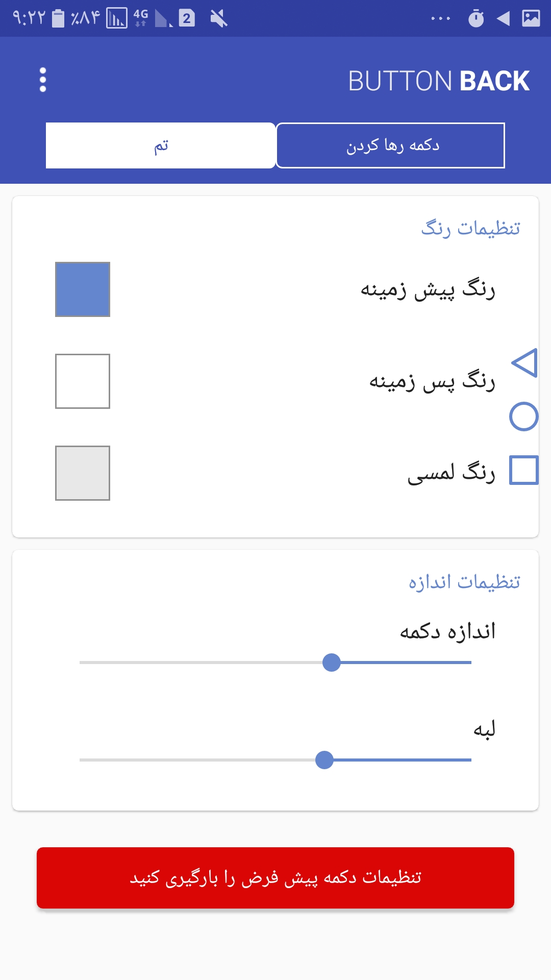Image resolution: width=551 pixels, height=980 pixels.
Task: Tap the image icon in status bar
Action: tap(531, 18)
